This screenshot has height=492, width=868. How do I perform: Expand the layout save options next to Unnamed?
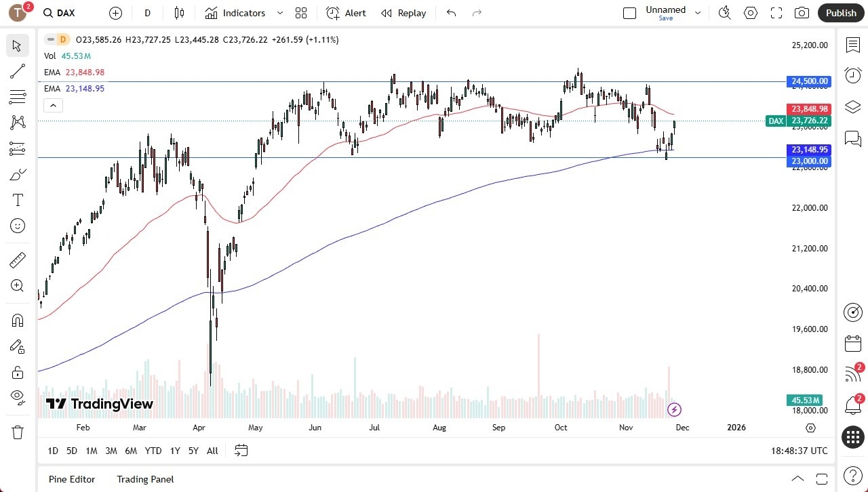698,12
